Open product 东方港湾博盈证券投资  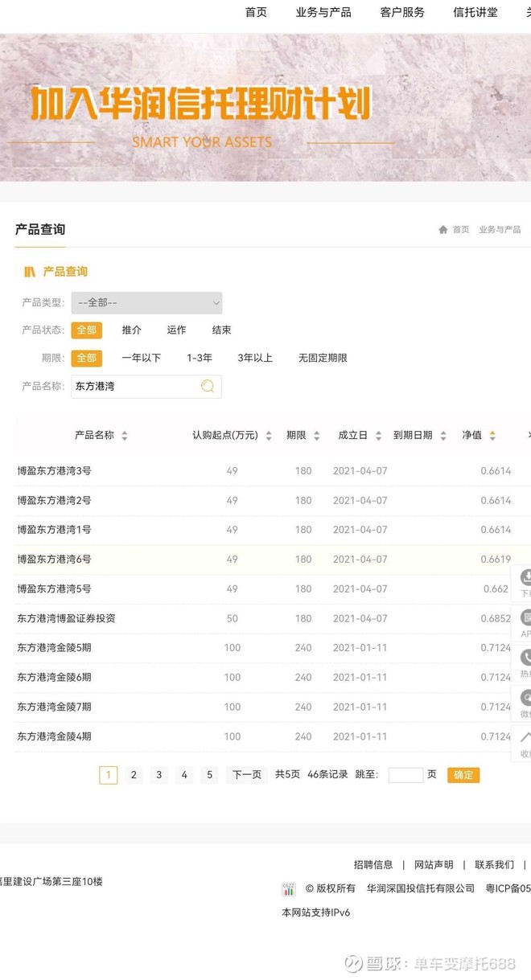(x=67, y=619)
